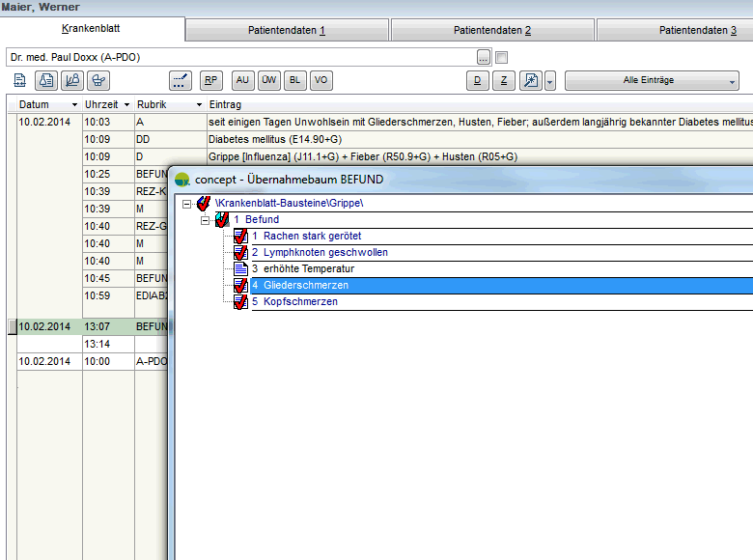Image resolution: width=753 pixels, height=560 pixels.
Task: Check the erhöhte Temperatur entry icon
Action: click(x=241, y=268)
